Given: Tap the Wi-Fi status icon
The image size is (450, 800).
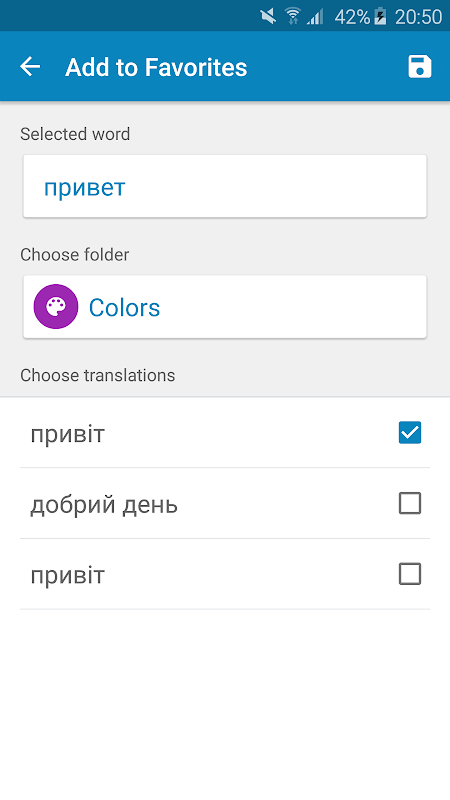Looking at the screenshot, I should pyautogui.click(x=293, y=16).
